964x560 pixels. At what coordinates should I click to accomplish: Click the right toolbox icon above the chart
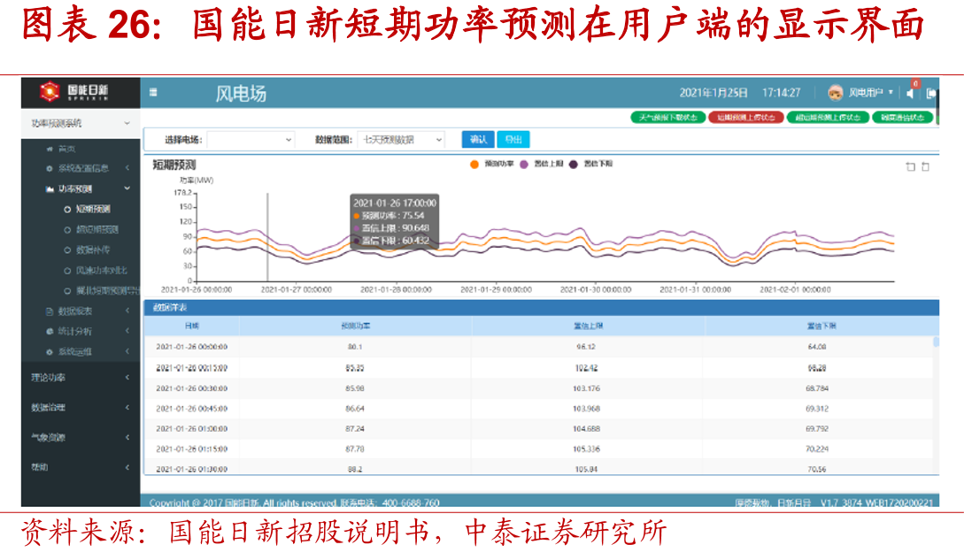[925, 166]
